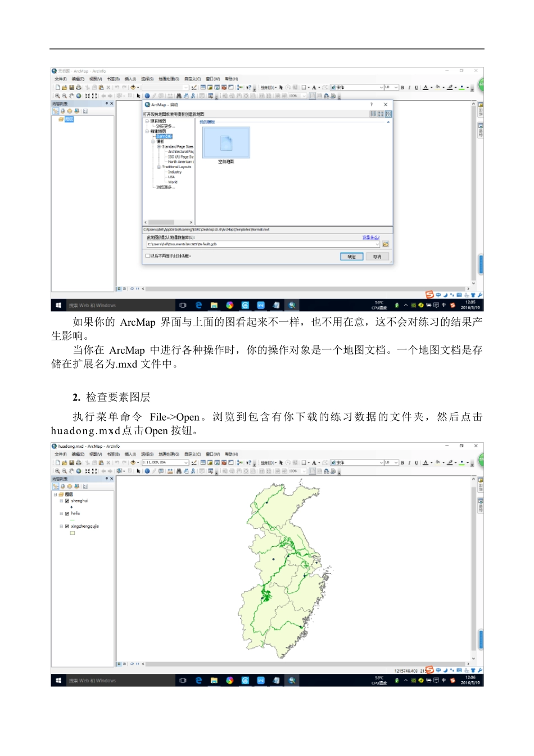
Task: Open the 帮助(H) menu in the huadong.mxd window
Action: tap(232, 454)
